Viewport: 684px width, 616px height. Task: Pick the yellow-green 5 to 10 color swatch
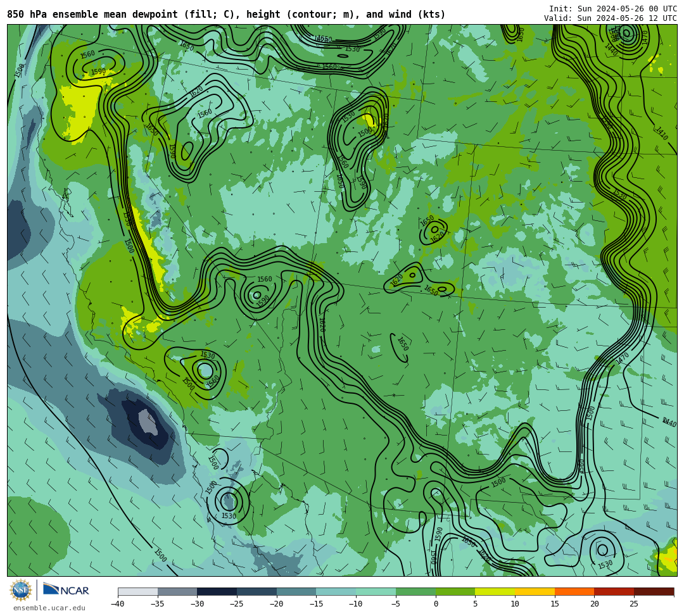pyautogui.click(x=495, y=591)
